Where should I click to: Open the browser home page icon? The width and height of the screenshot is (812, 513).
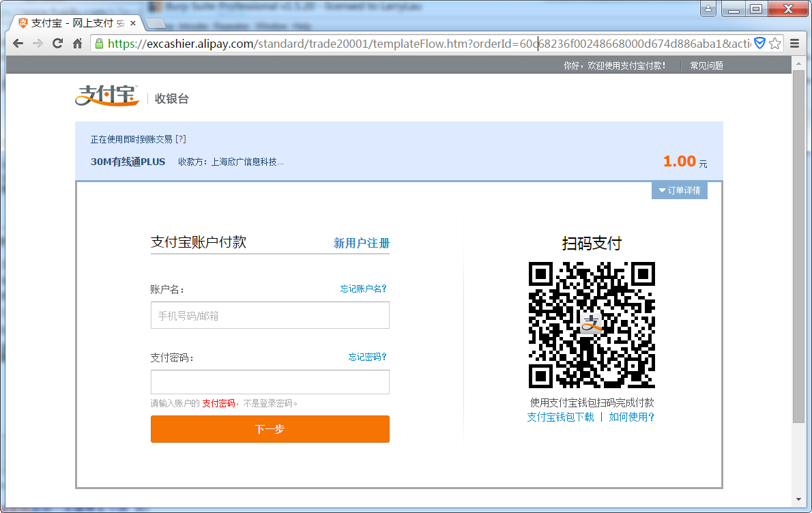click(77, 44)
